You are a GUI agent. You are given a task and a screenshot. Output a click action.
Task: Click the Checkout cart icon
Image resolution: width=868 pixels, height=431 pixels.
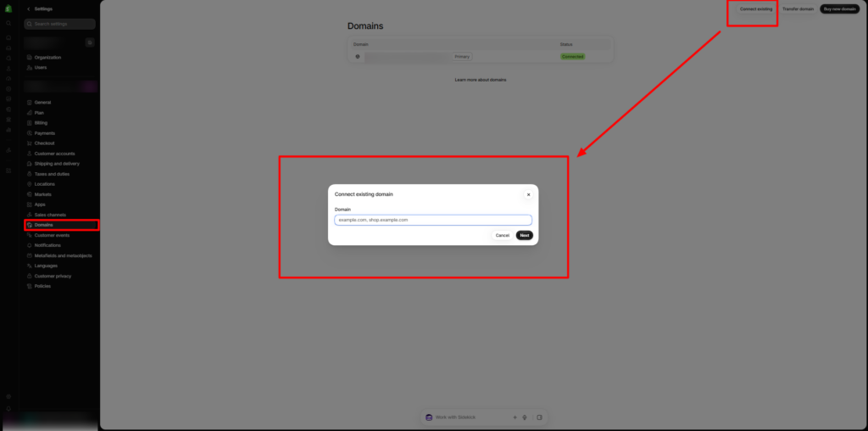pyautogui.click(x=30, y=143)
